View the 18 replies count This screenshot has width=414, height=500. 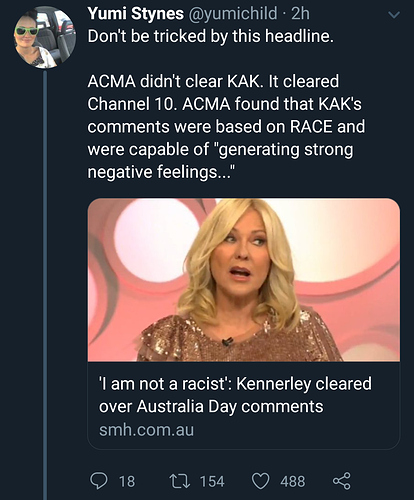coord(127,481)
